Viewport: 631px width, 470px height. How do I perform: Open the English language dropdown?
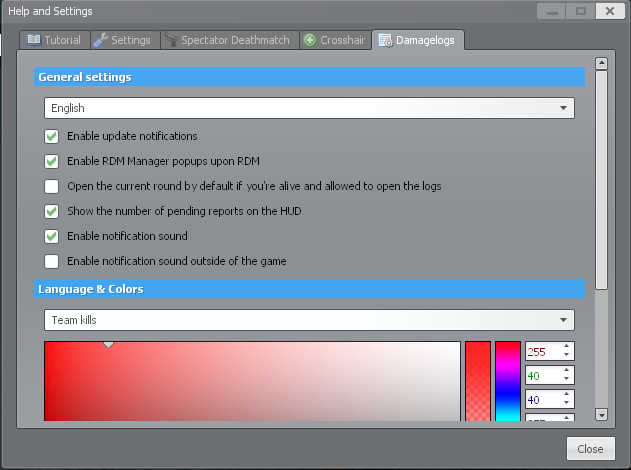(x=309, y=108)
